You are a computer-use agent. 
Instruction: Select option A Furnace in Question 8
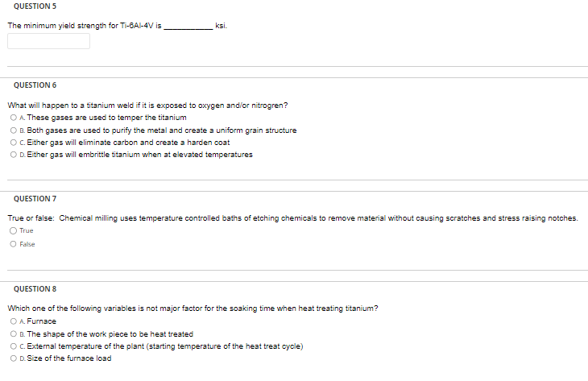[x=14, y=321]
